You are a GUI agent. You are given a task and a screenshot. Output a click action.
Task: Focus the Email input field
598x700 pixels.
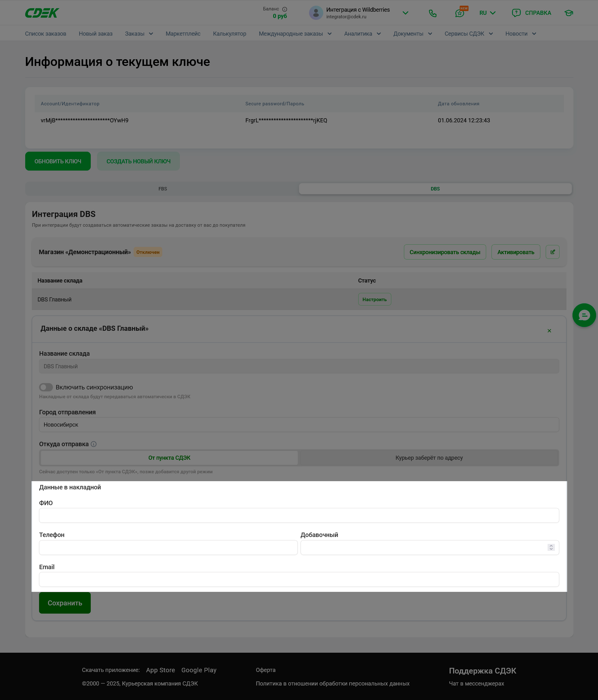[x=299, y=580]
